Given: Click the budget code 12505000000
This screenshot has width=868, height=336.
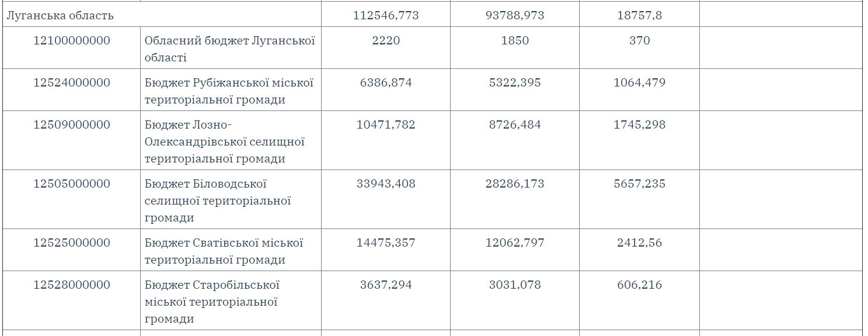Looking at the screenshot, I should click(72, 184).
